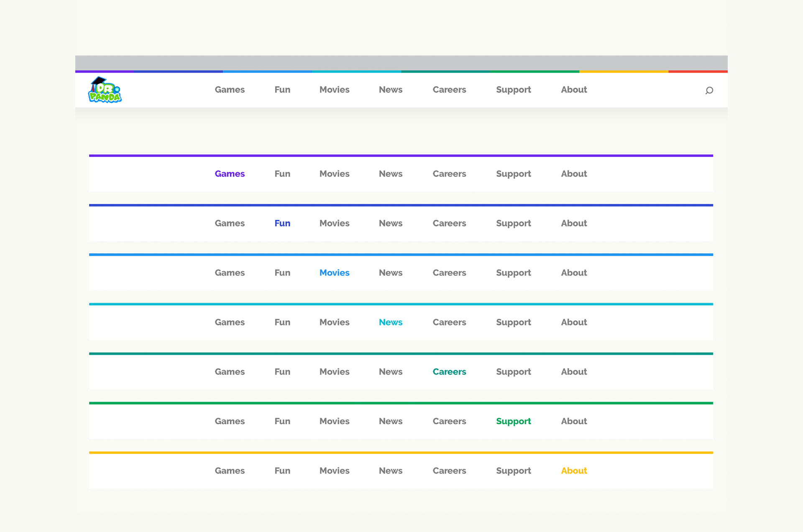This screenshot has width=803, height=532.
Task: Select About in the purple-bar menu row
Action: (574, 173)
